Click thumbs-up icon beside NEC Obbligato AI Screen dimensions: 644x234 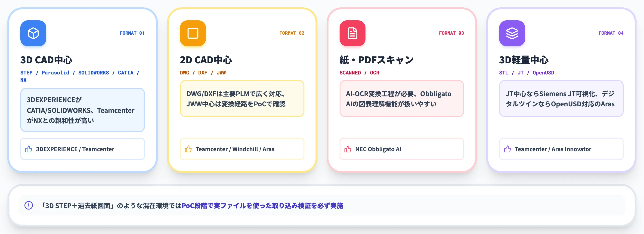[x=348, y=149]
